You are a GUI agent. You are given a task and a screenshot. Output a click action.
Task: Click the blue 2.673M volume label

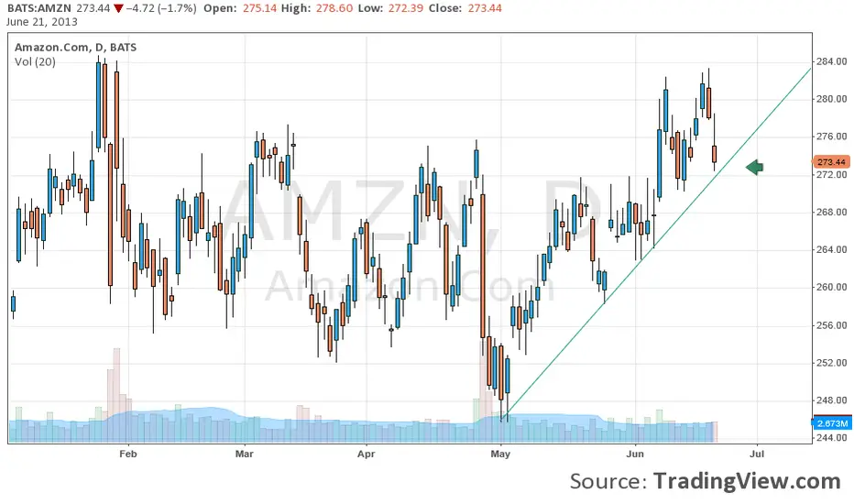[x=832, y=423]
